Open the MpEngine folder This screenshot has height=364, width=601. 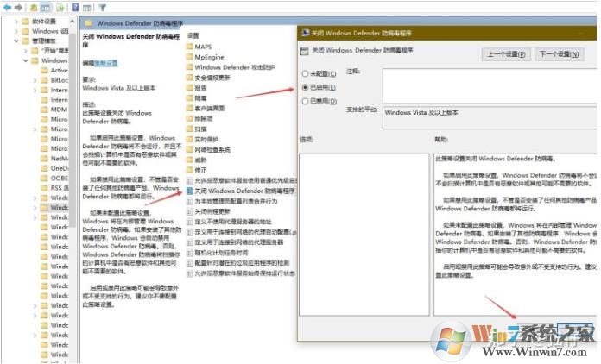209,56
